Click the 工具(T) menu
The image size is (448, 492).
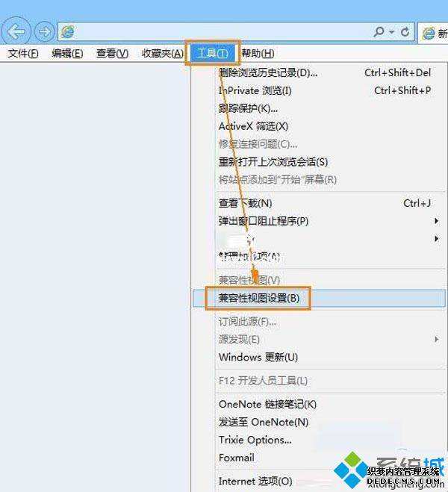coord(213,53)
